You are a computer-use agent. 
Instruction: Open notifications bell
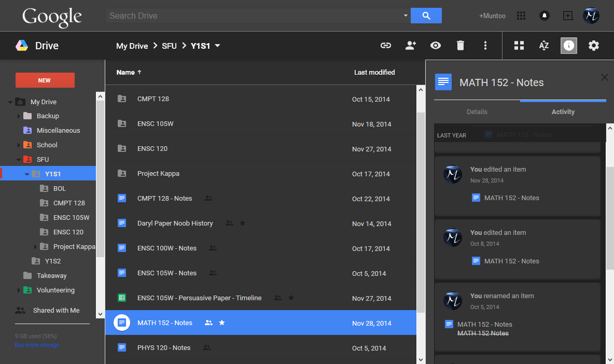(x=544, y=16)
